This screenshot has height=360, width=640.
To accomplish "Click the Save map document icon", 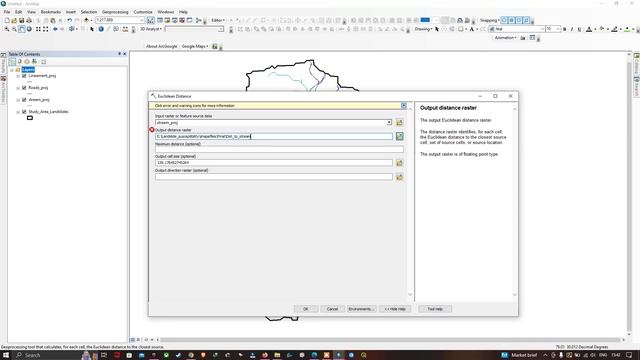I will tap(22, 20).
